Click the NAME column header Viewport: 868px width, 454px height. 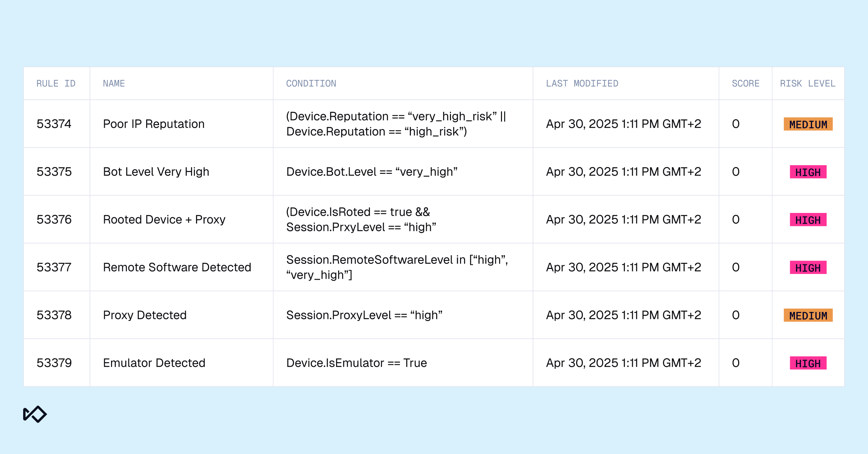114,83
